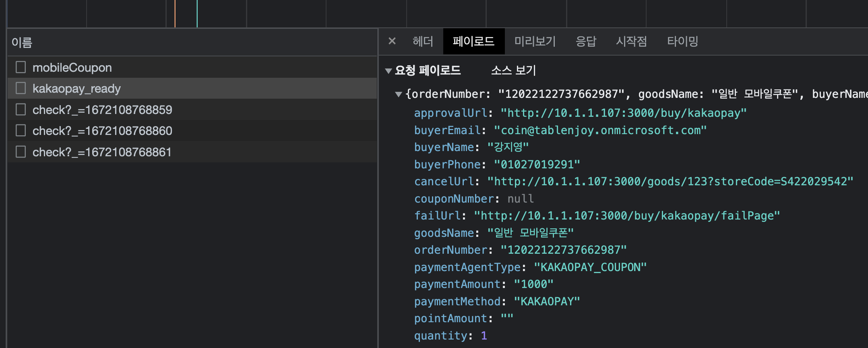Open the 헤더 tab
This screenshot has height=348, width=868.
(x=423, y=41)
